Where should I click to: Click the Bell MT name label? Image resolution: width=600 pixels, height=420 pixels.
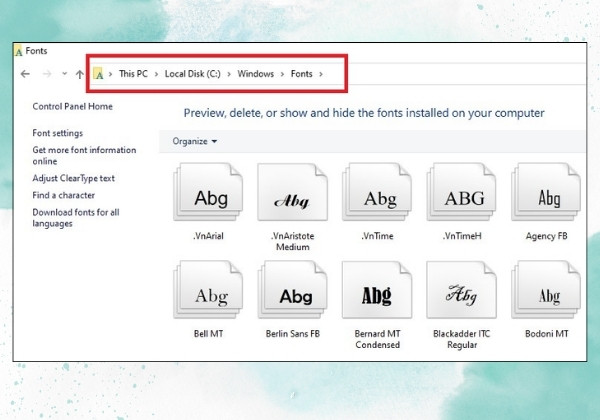tap(208, 334)
